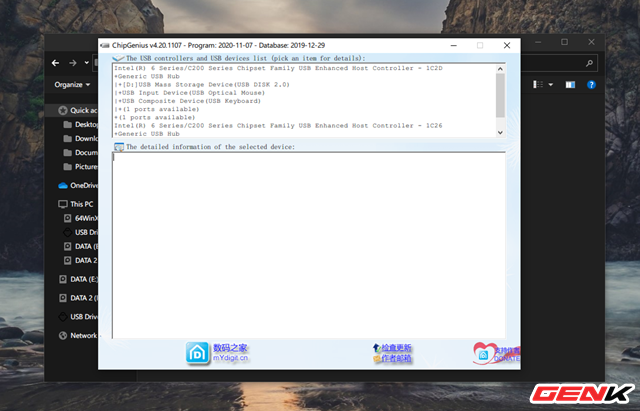This screenshot has width=640, height=411.
Task: Open recent locations dropdown arrow
Action: [x=87, y=63]
